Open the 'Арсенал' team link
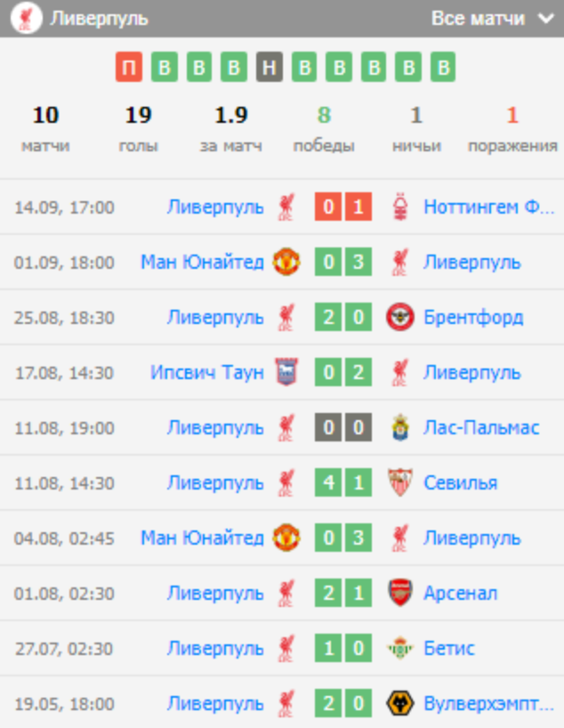Screen dimensions: 564x728 pos(460,594)
